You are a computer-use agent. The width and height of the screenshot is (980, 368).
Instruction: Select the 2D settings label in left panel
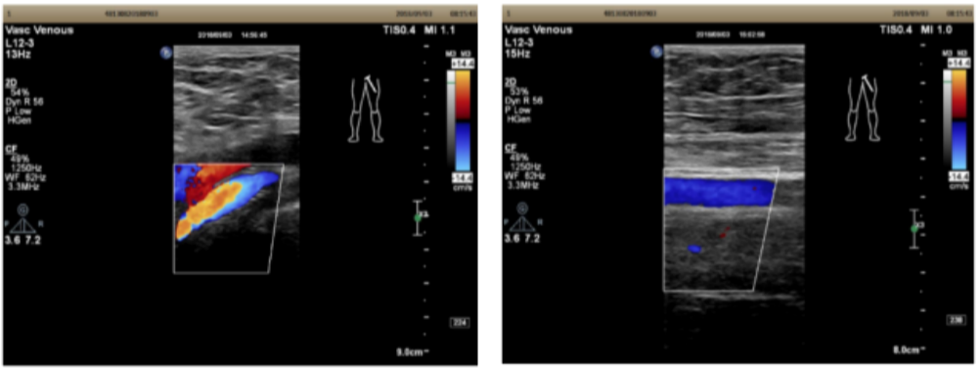tap(10, 82)
